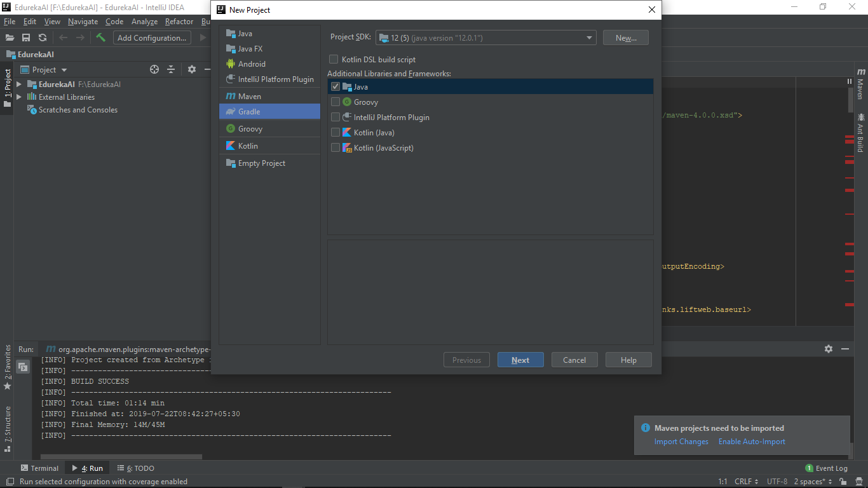
Task: Select Java FX project type
Action: [x=270, y=49]
